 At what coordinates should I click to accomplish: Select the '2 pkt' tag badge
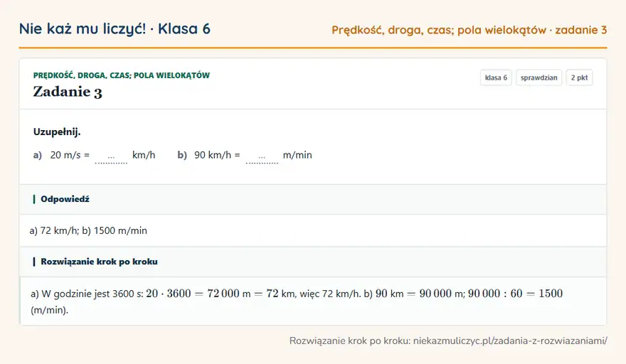coord(579,77)
